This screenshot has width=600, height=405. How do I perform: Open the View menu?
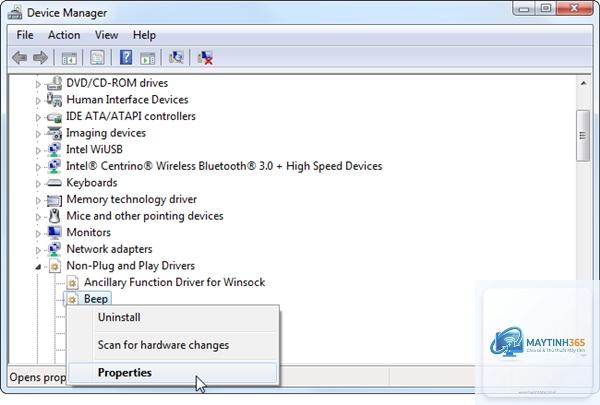[x=106, y=35]
